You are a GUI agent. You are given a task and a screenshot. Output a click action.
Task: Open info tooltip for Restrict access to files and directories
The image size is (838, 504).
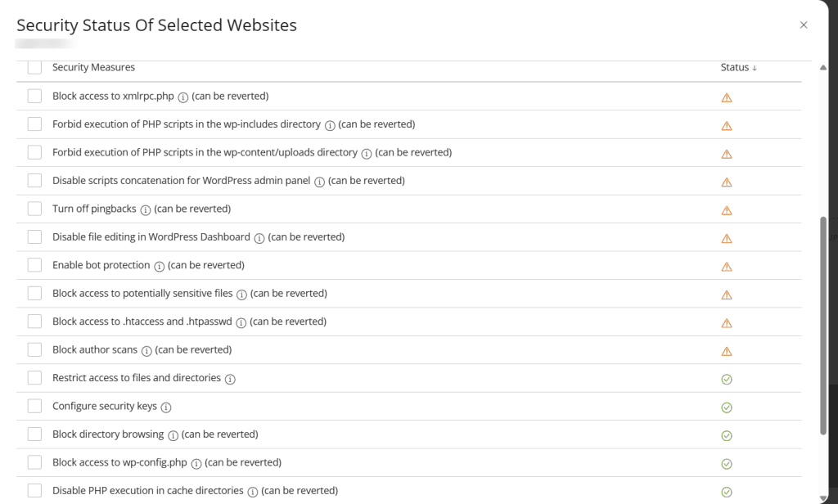pos(230,378)
